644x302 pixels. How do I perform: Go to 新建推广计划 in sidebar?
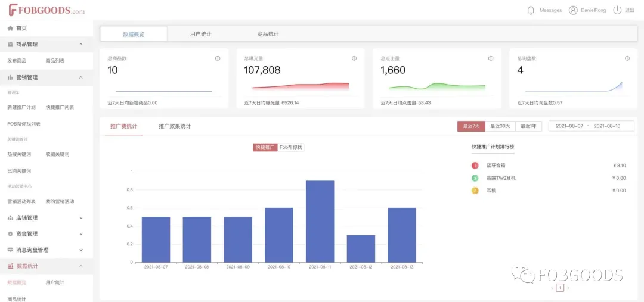coord(21,107)
